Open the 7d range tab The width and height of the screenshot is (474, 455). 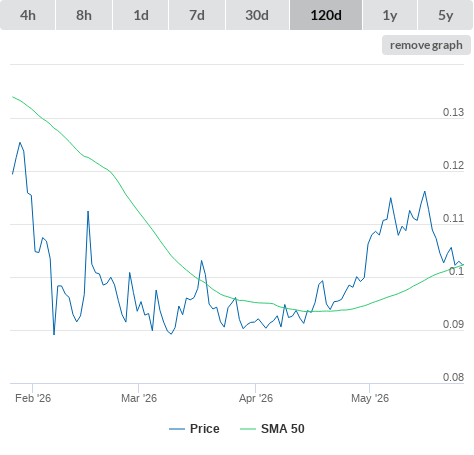coord(197,15)
